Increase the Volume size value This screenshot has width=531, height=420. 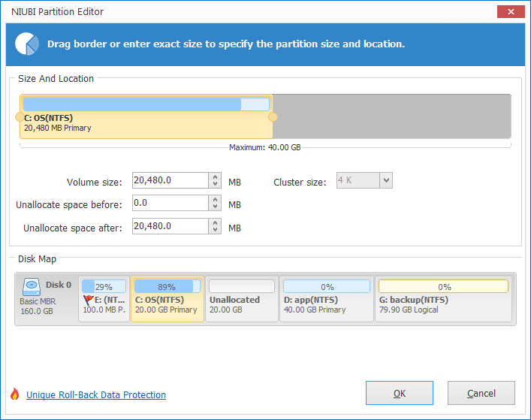[215, 177]
